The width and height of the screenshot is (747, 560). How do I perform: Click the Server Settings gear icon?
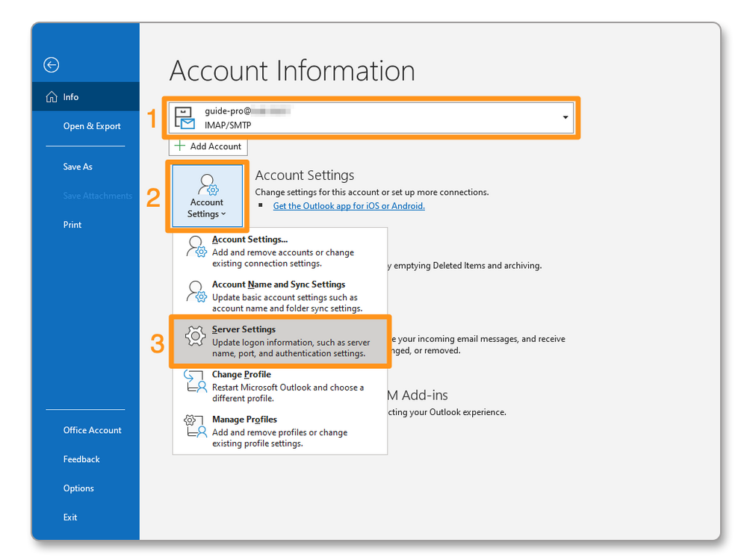coord(195,337)
